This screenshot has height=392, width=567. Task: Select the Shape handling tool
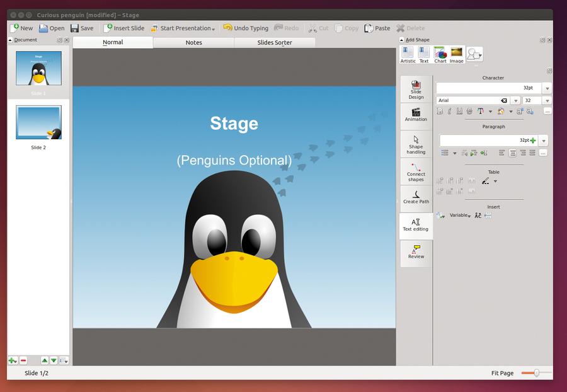[416, 144]
